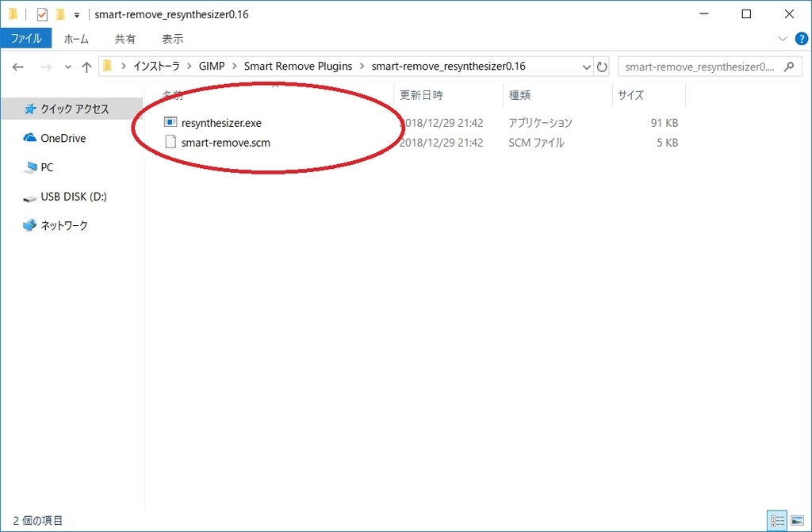Click the properties checkmark quick access icon

42,14
